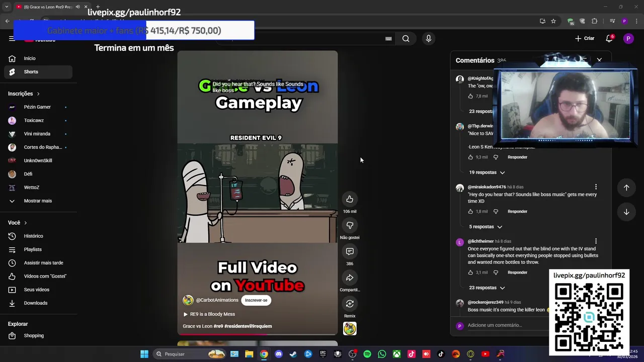Viewport: 644px width, 362px height.
Task: Open @CarbotAnimations channel link
Action: point(217,300)
